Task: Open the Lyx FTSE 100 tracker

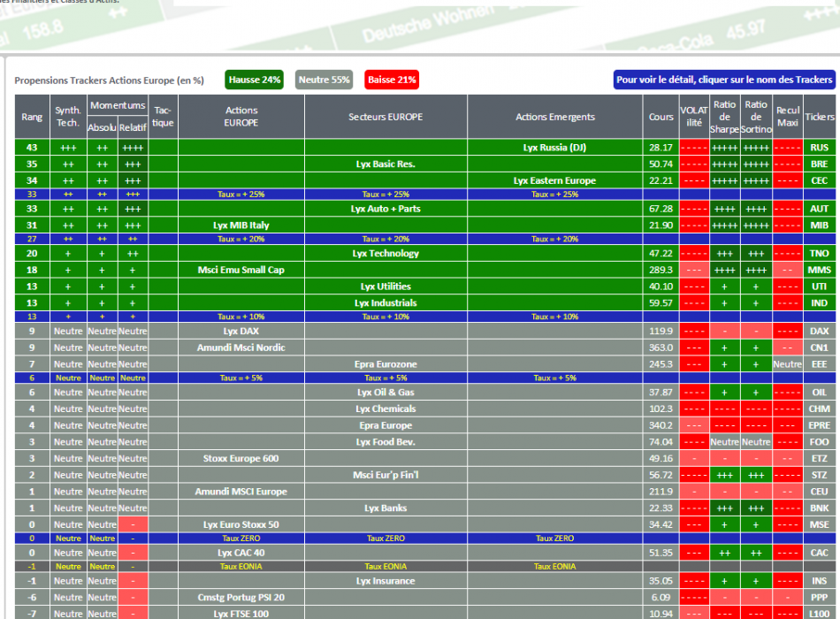Action: [x=241, y=614]
